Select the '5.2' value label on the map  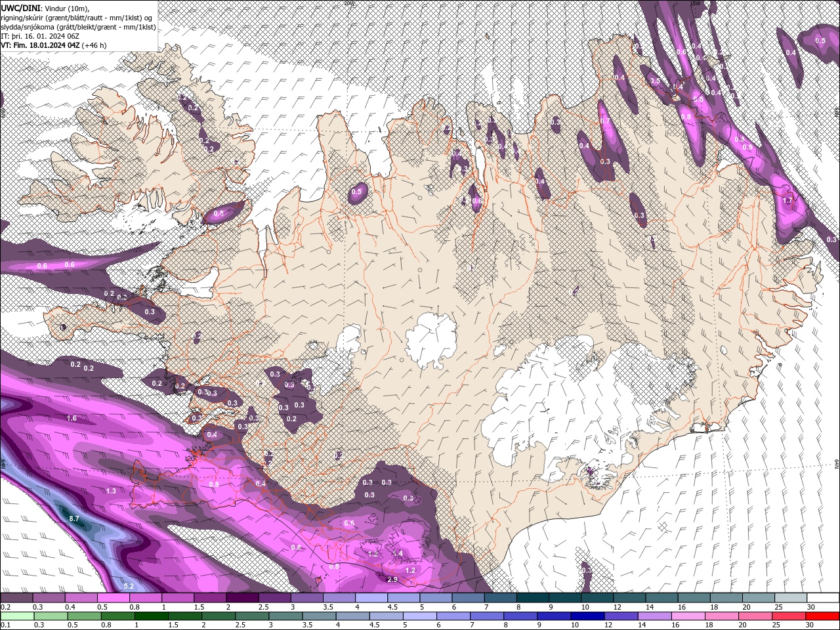click(129, 585)
